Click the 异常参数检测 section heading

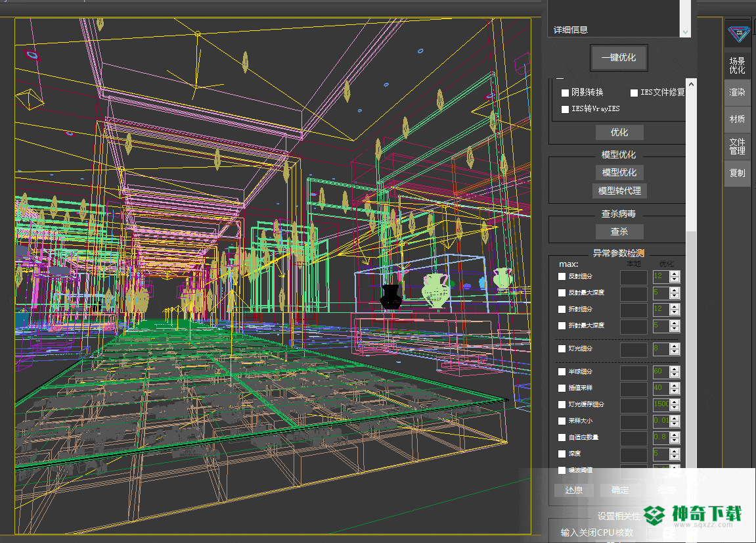pos(619,253)
